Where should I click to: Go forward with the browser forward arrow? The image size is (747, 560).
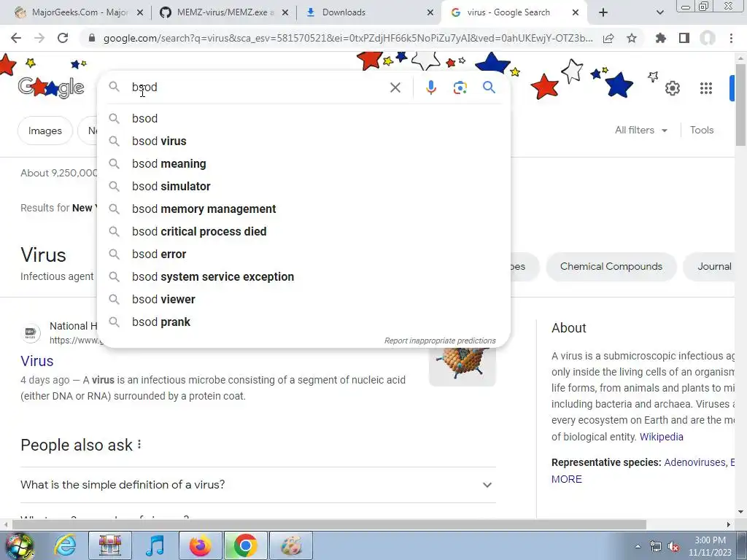[x=39, y=38]
